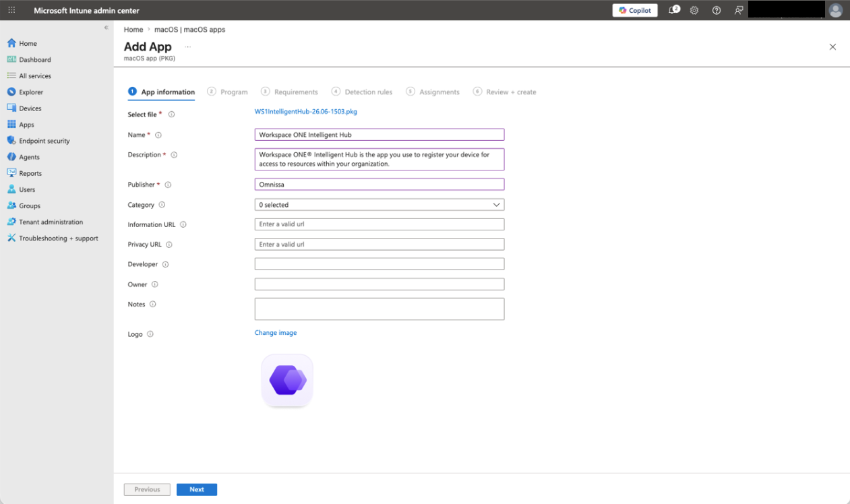Click the Troubleshooting + support icon
This screenshot has height=504, width=850.
click(x=11, y=238)
